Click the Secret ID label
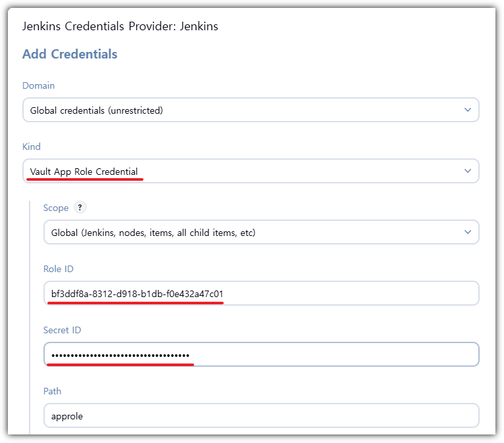The height and width of the screenshot is (443, 504). 63,330
